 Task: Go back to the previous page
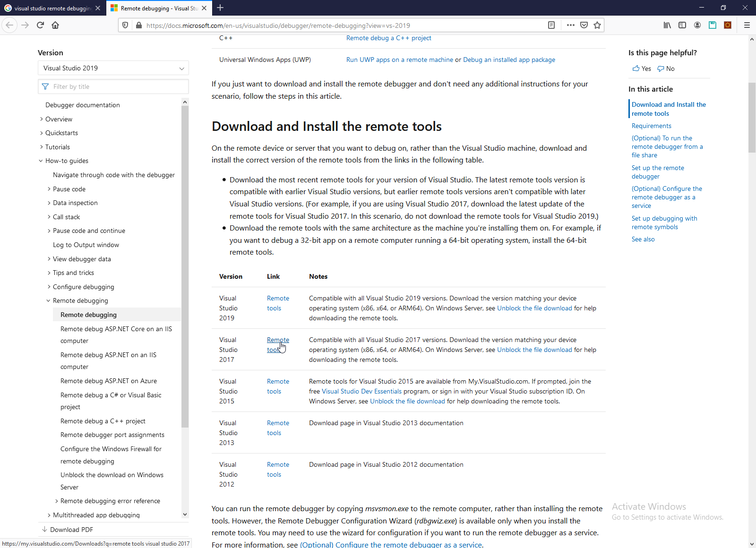[x=9, y=25]
